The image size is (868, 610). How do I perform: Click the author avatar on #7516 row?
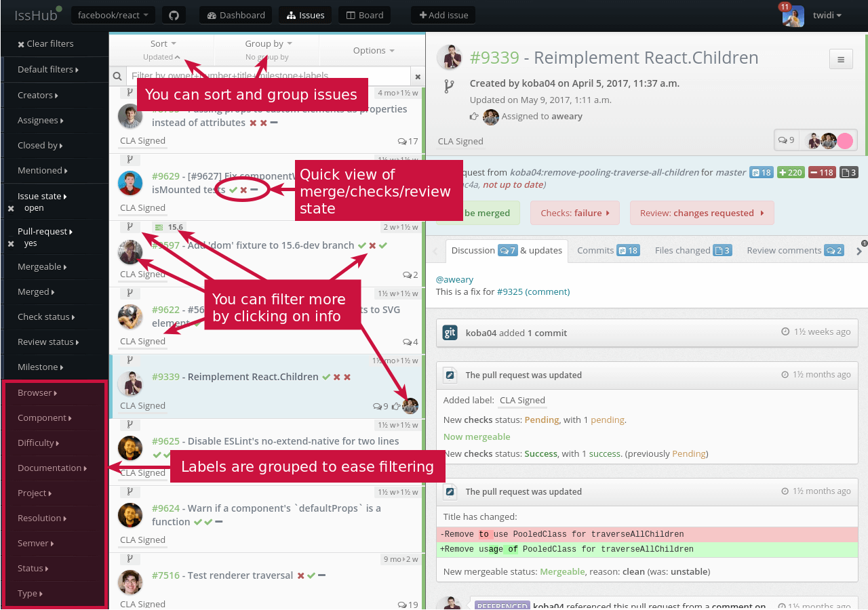[x=130, y=582]
